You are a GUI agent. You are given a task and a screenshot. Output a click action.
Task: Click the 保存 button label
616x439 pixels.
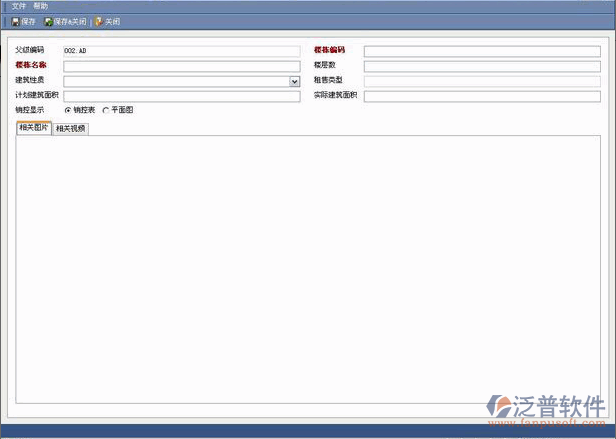pyautogui.click(x=28, y=22)
